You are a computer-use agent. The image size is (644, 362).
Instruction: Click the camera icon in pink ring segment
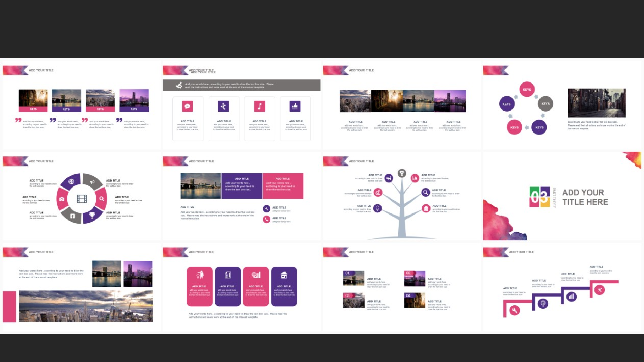(62, 199)
